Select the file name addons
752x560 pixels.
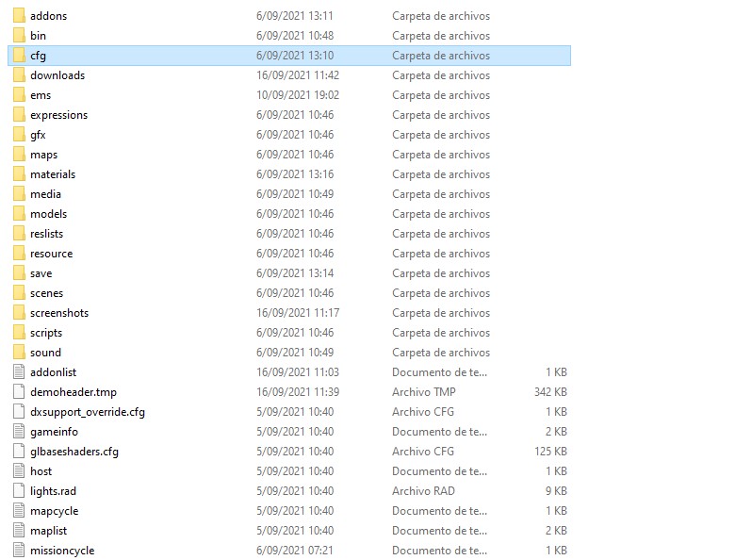(48, 16)
